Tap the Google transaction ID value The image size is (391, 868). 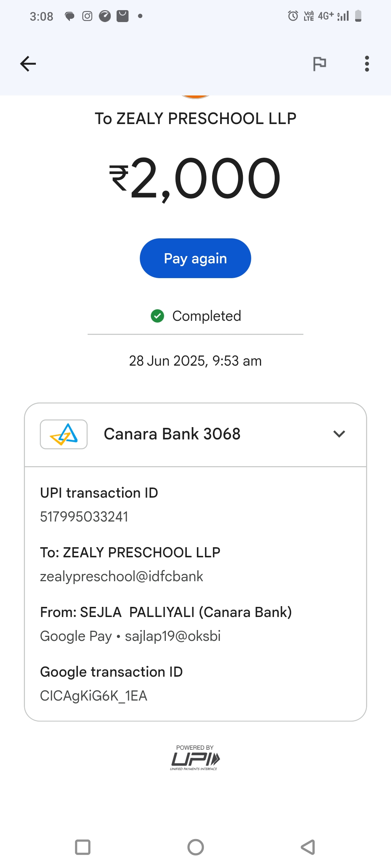pyautogui.click(x=93, y=696)
